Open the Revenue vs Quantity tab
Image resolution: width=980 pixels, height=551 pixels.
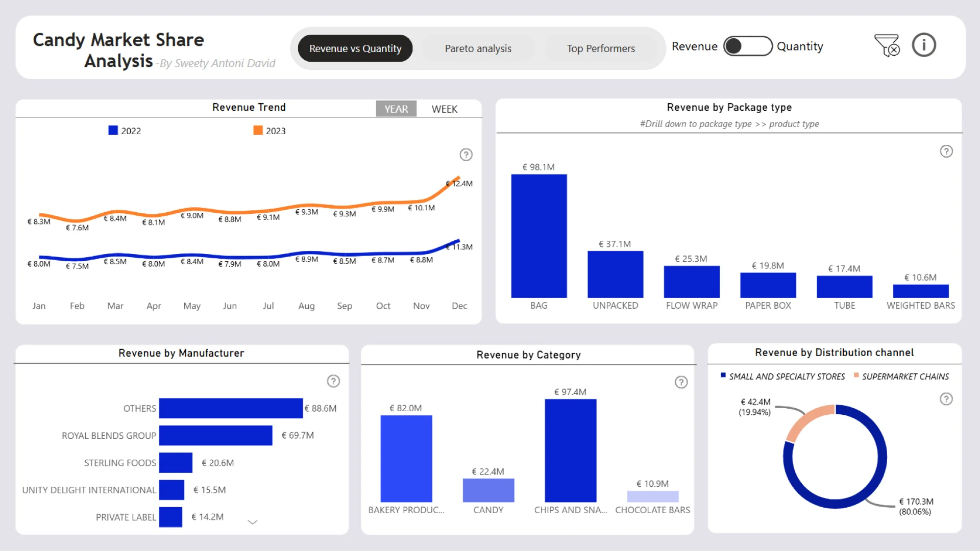[355, 48]
